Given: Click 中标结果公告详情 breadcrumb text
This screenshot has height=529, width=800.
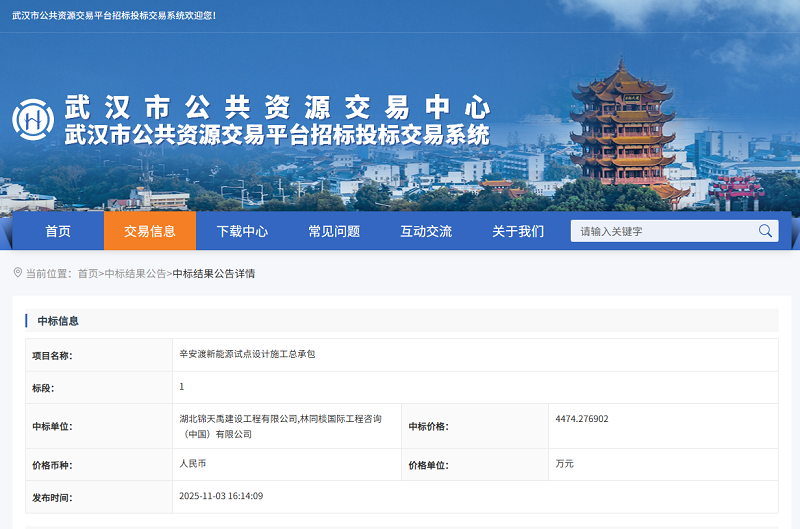Looking at the screenshot, I should click(214, 274).
